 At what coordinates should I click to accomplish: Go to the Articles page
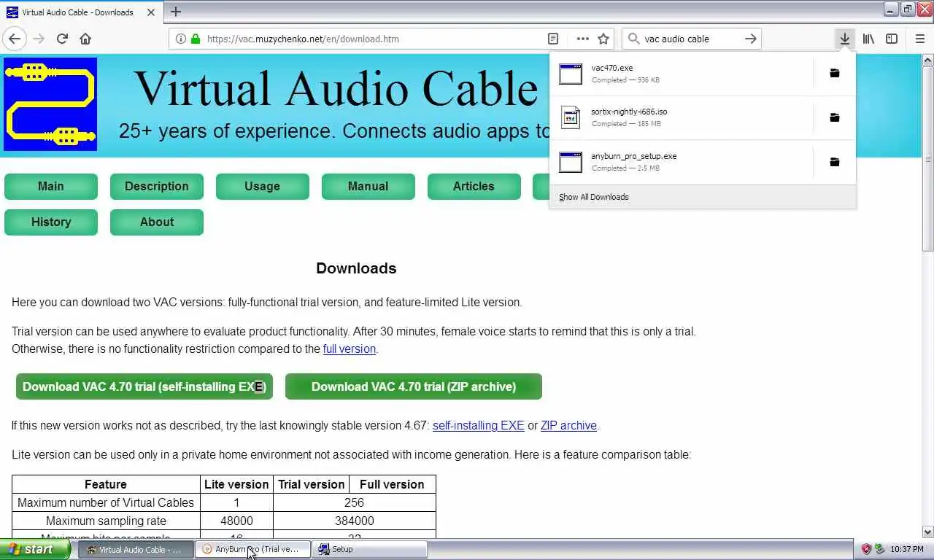click(474, 186)
